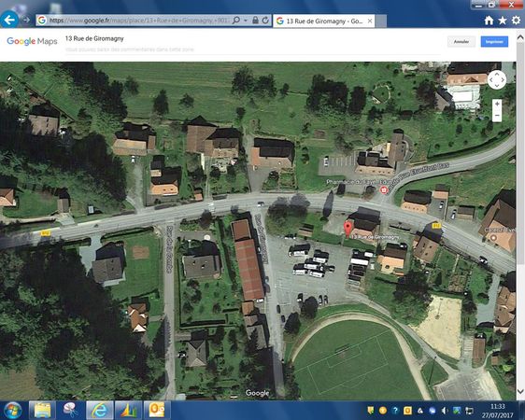Click the search magnifier in address bar
Image resolution: width=525 pixels, height=420 pixels.
coord(236,21)
